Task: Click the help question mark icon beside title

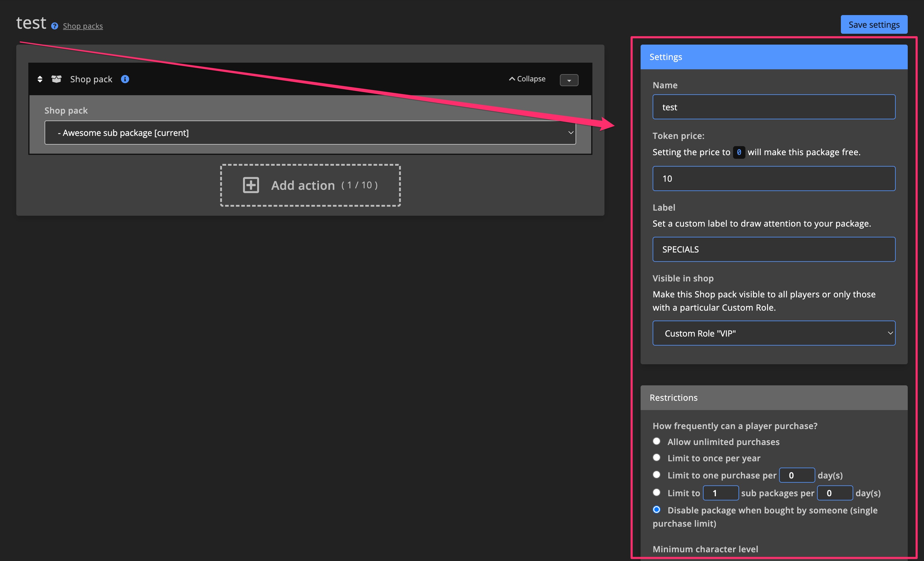Action: [55, 26]
